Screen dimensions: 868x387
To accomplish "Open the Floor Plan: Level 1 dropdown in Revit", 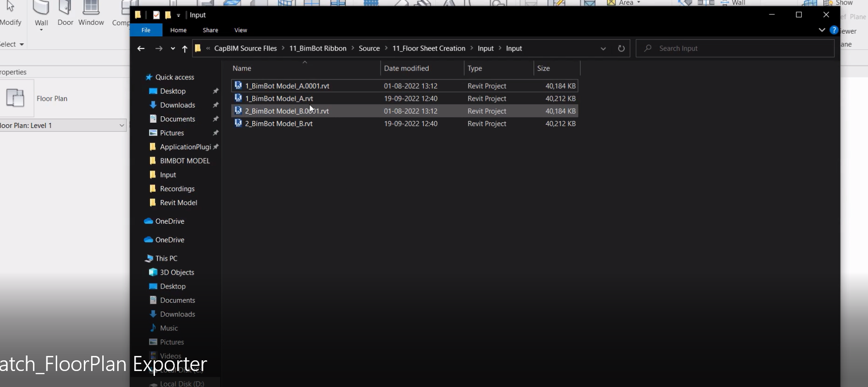I will click(122, 125).
